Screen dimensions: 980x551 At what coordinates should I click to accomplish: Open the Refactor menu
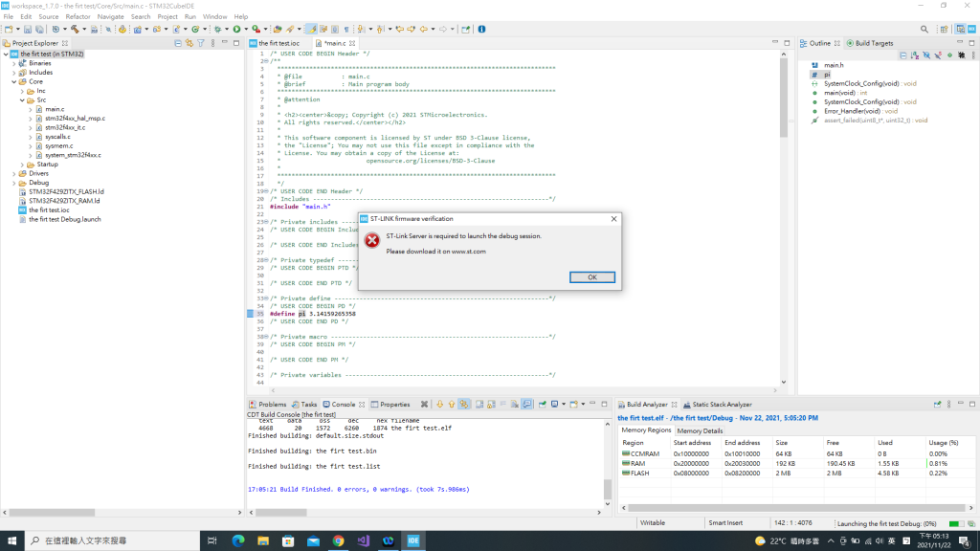[78, 17]
